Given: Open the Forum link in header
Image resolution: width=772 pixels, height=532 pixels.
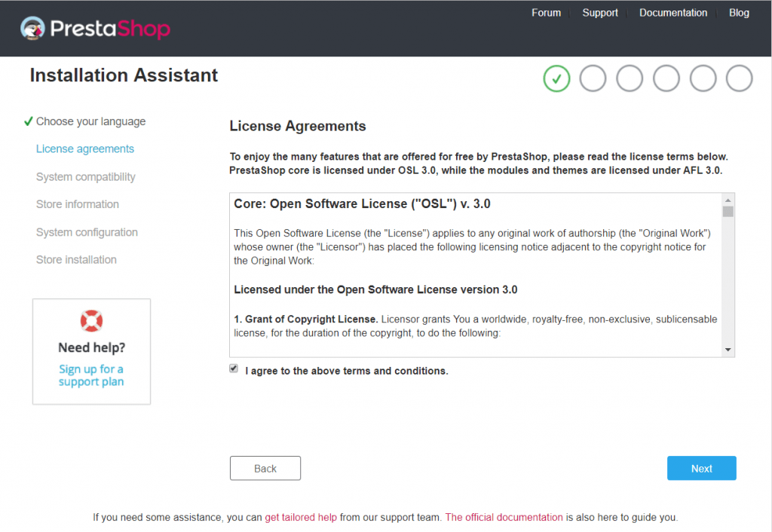Looking at the screenshot, I should point(546,13).
